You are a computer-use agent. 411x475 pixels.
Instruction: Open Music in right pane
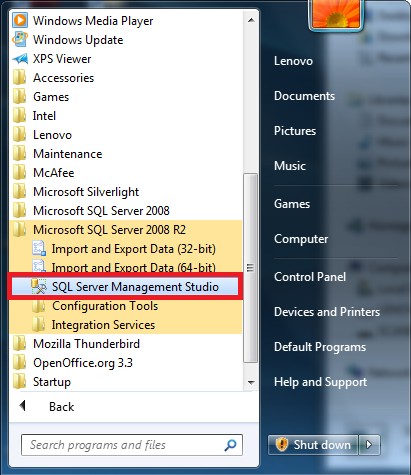290,166
